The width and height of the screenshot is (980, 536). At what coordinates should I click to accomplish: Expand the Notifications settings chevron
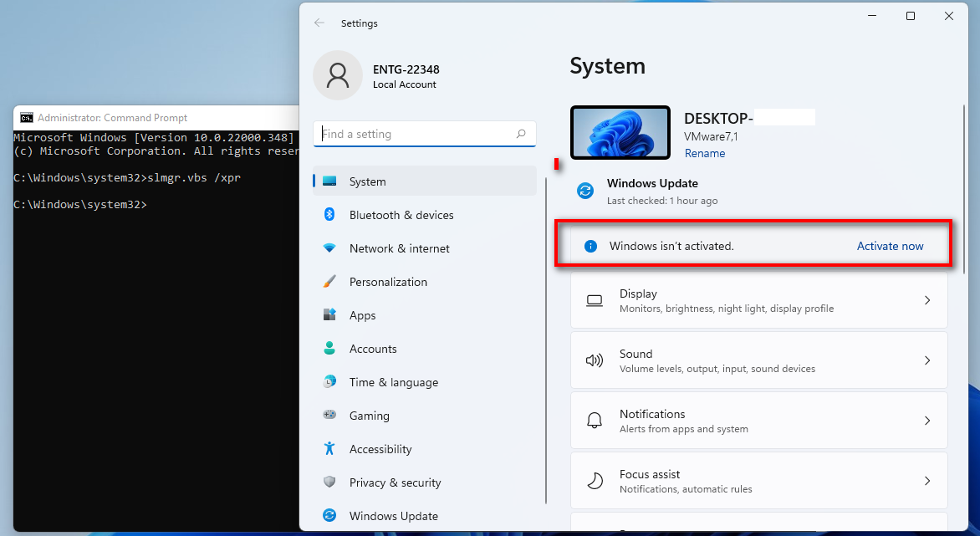(926, 421)
